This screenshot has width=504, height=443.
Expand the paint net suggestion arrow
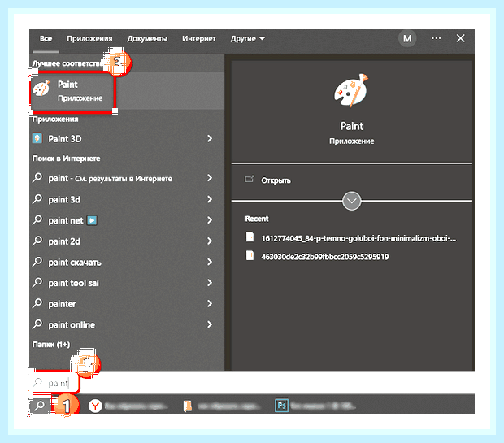210,220
